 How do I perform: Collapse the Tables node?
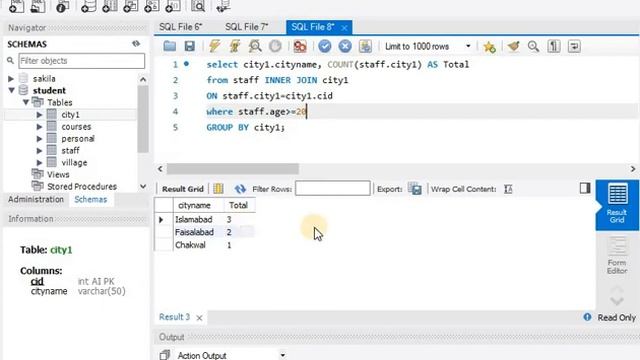(26, 102)
